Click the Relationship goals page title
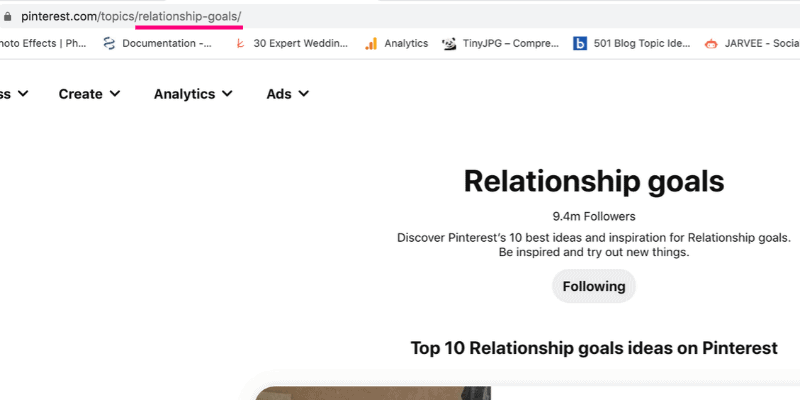This screenshot has width=800, height=400. click(594, 181)
